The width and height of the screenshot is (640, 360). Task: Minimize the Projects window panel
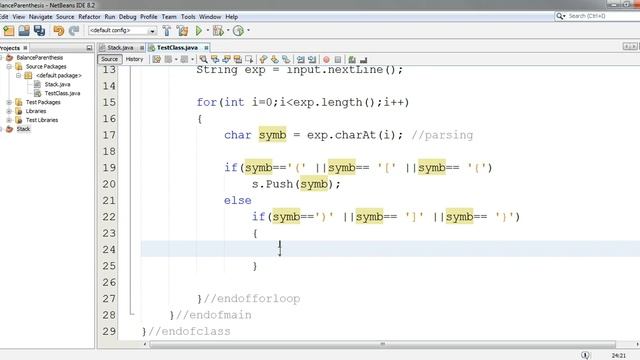click(x=89, y=48)
